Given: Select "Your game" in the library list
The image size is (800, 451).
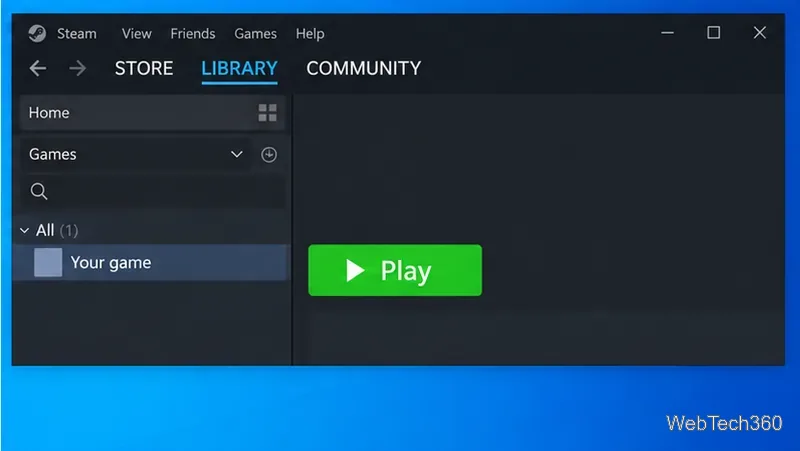Looking at the screenshot, I should (152, 262).
